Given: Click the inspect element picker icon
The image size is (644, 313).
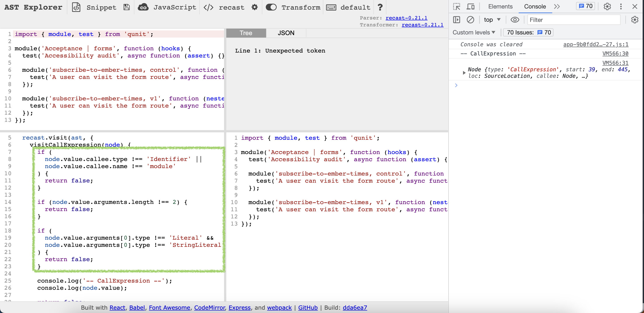Looking at the screenshot, I should (456, 6).
